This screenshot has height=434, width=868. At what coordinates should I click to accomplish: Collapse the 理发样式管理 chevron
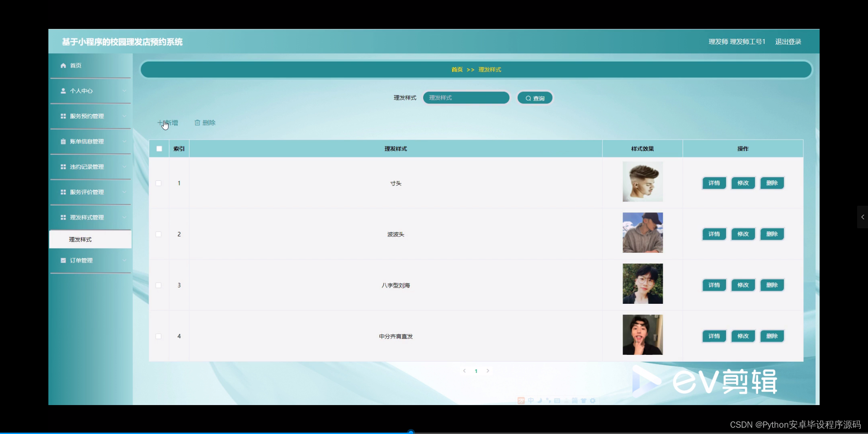tap(124, 217)
